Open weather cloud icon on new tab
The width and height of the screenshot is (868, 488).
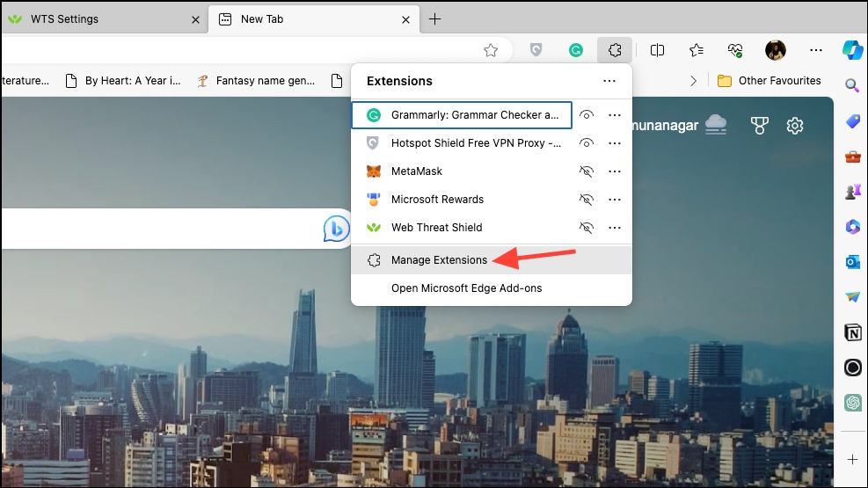point(716,125)
